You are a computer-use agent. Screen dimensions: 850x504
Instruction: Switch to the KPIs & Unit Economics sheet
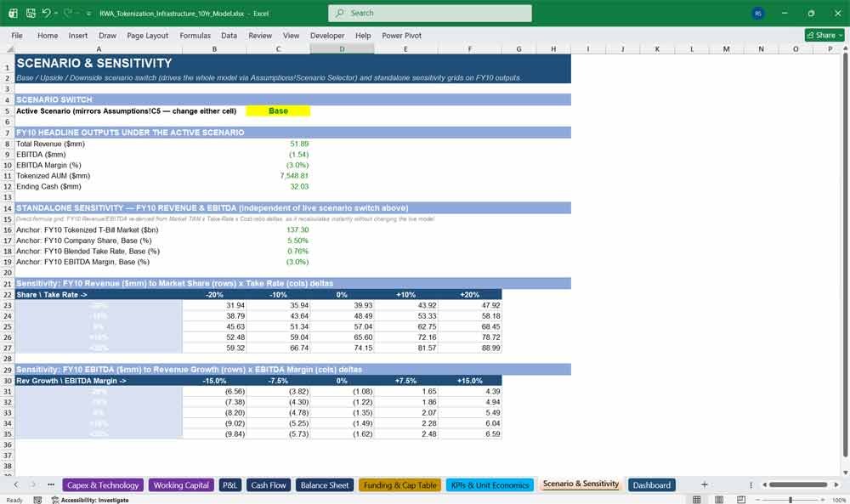(490, 485)
